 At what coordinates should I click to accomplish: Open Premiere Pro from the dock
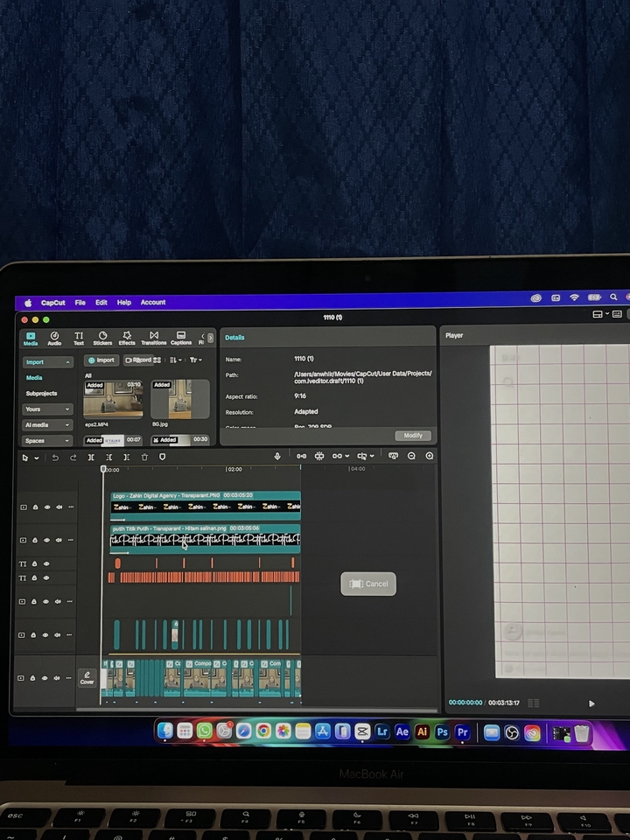463,731
